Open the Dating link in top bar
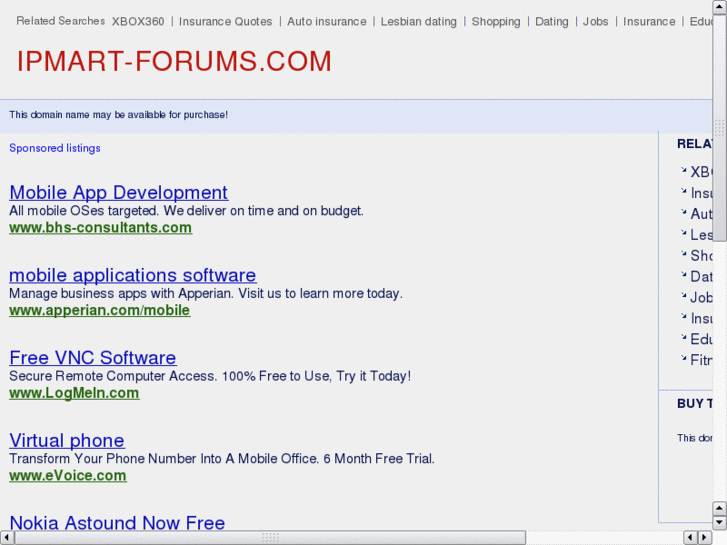Viewport: 727px width, 545px height. click(x=551, y=21)
